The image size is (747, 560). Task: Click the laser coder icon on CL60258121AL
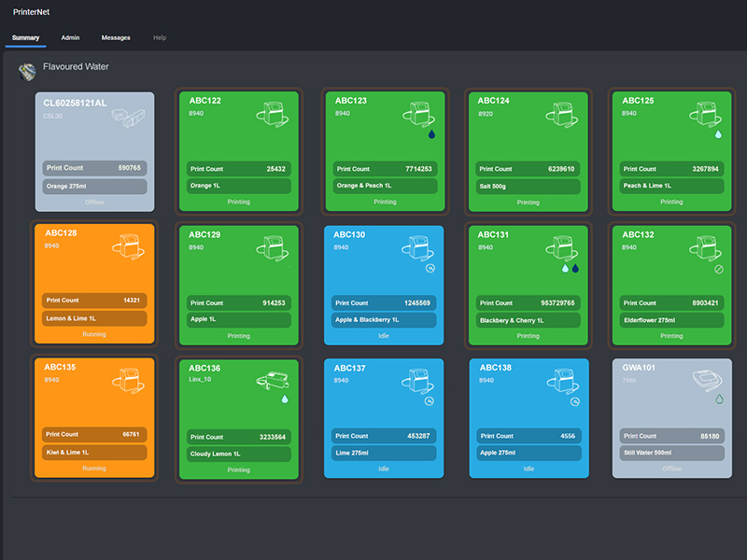pyautogui.click(x=128, y=118)
